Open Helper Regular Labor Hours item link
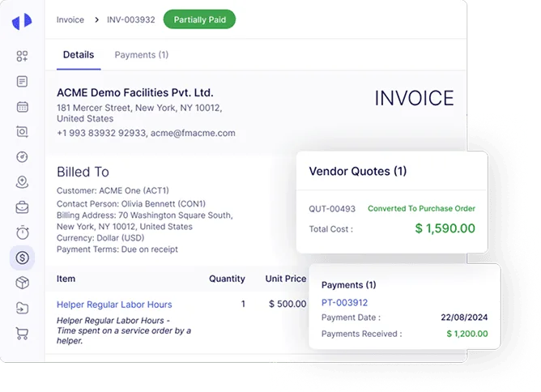Viewport: 541px width, 392px height. pyautogui.click(x=114, y=305)
